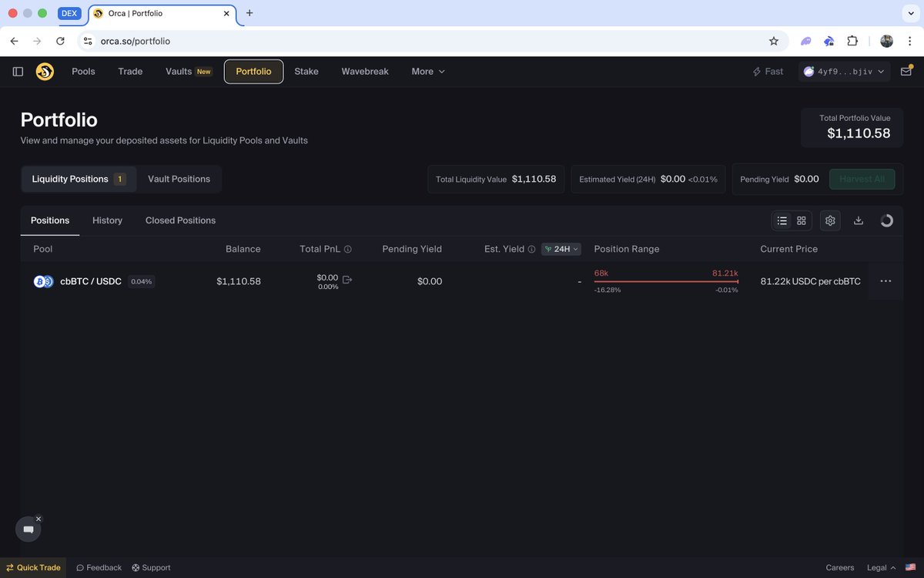The image size is (924, 578).
Task: Open the chat support bubble
Action: click(x=28, y=529)
